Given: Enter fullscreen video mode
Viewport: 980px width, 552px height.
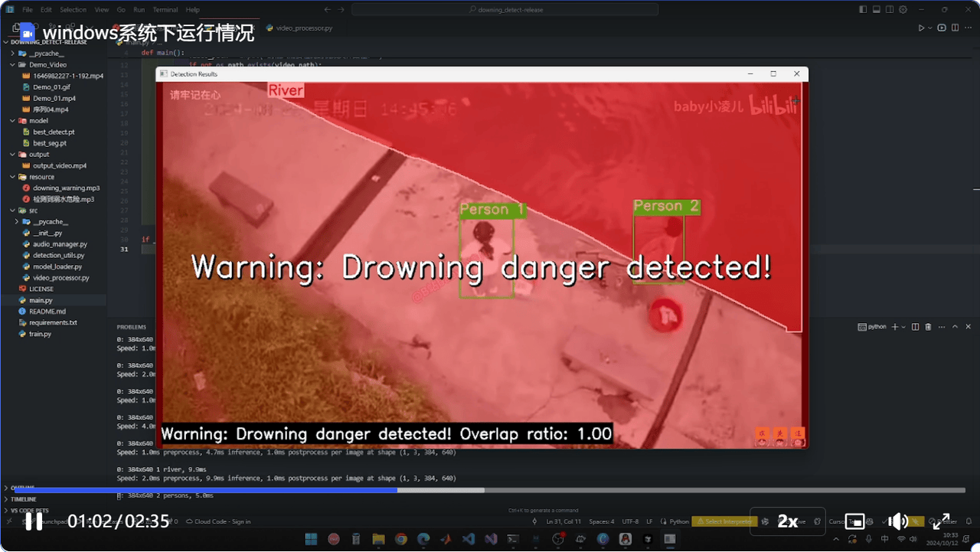Looking at the screenshot, I should click(941, 521).
